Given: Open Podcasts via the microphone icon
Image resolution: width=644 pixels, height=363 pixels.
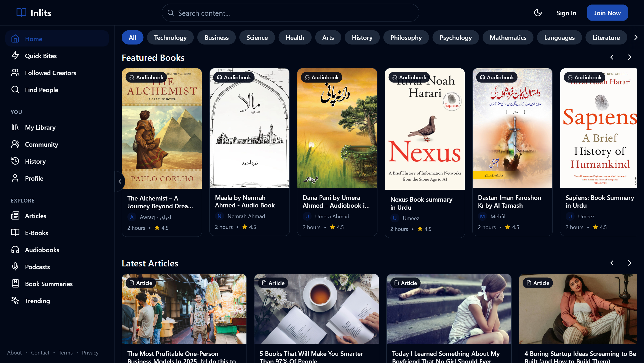Looking at the screenshot, I should [15, 267].
